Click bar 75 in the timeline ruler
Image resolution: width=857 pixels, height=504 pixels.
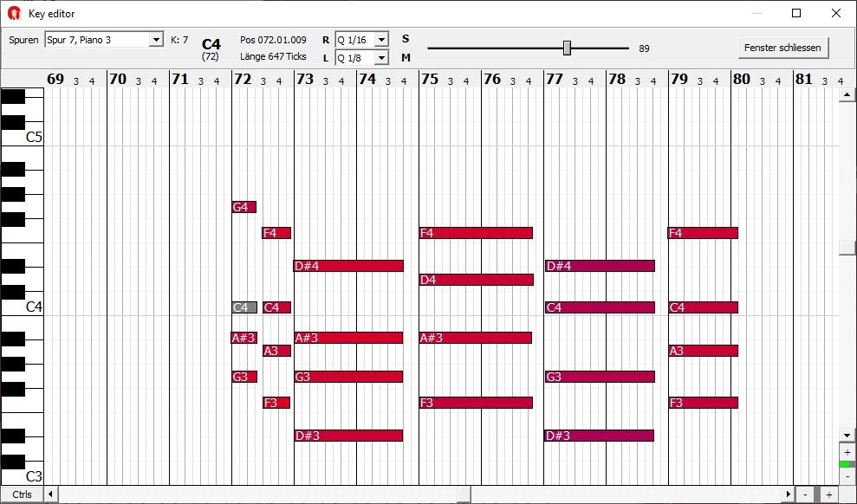[430, 80]
